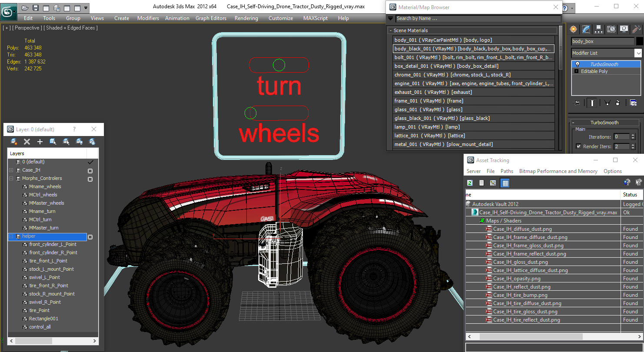Select chrome_001 VRayMtl material
644x352 pixels.
pos(474,75)
